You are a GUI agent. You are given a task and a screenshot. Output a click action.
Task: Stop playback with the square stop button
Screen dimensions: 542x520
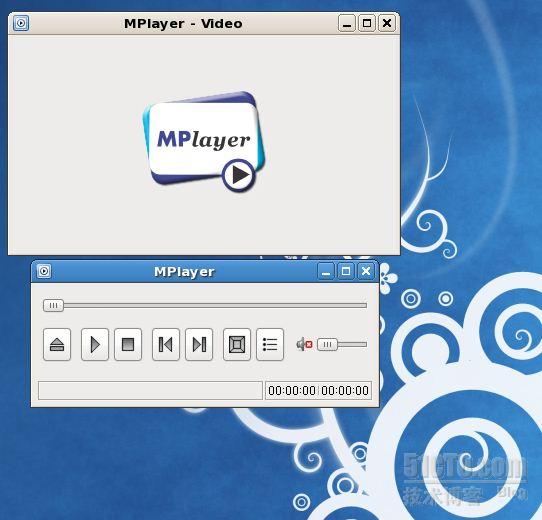click(x=128, y=344)
